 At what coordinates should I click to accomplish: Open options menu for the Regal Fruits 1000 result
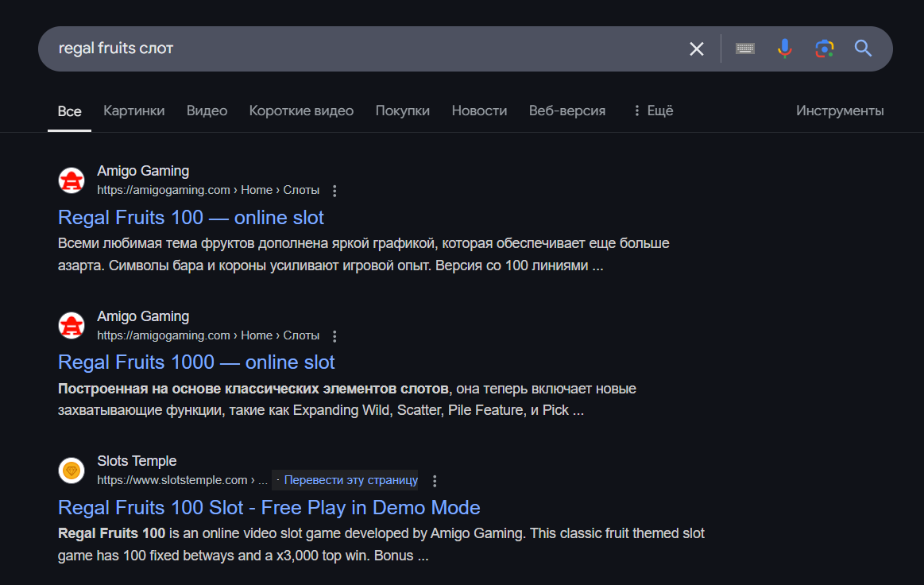(x=334, y=336)
